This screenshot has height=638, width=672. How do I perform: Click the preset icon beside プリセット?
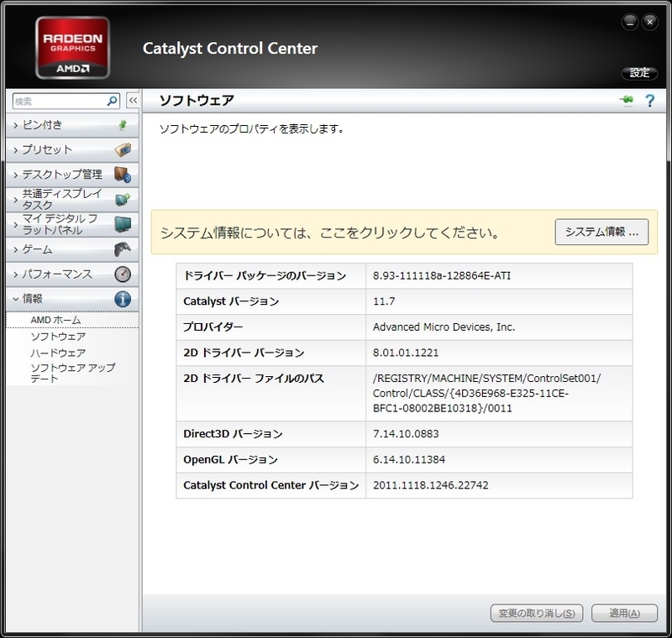pos(123,150)
